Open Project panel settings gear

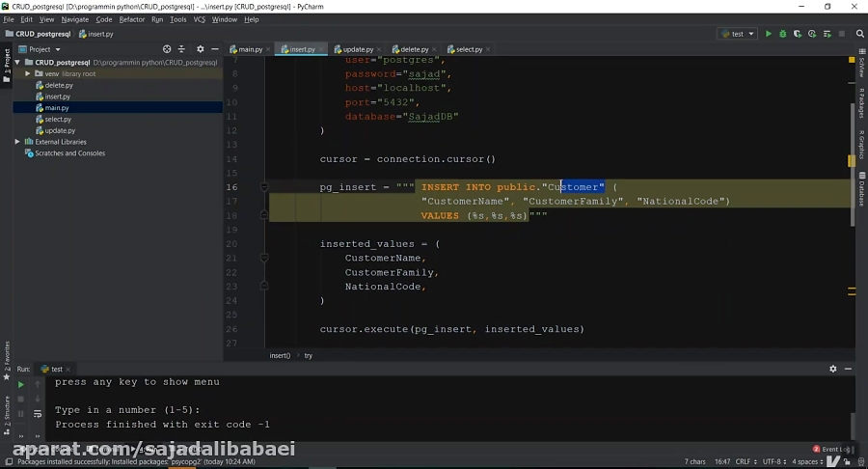(x=200, y=49)
